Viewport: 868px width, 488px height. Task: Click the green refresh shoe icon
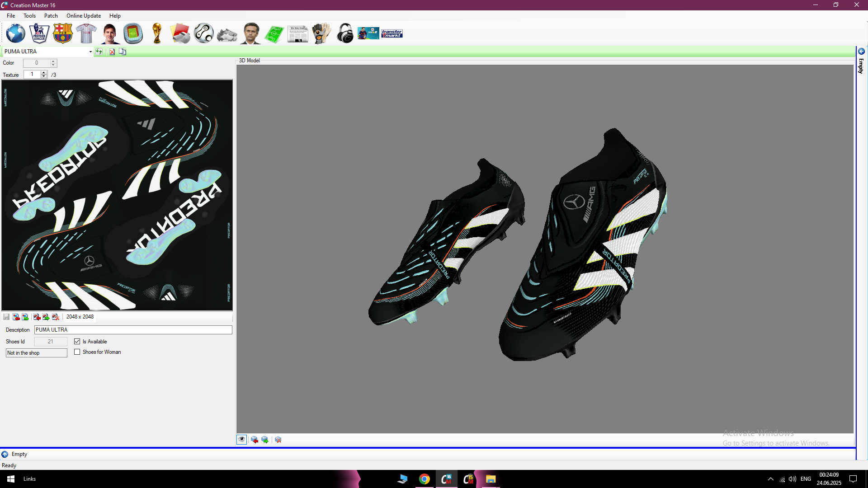[x=99, y=52]
